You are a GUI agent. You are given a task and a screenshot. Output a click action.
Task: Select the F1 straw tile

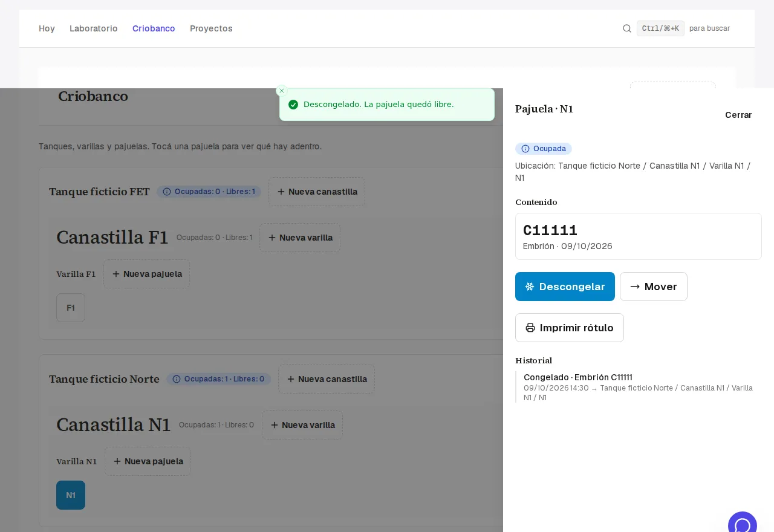(x=71, y=308)
